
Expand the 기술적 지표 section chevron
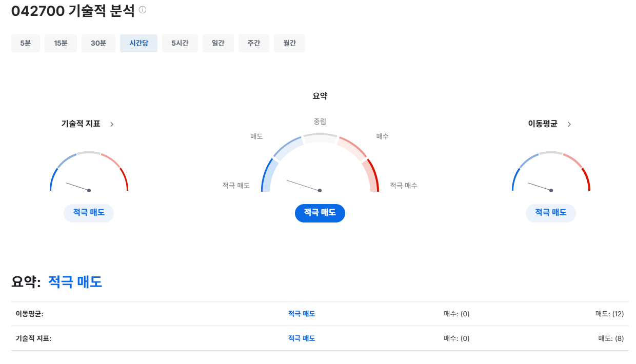pyautogui.click(x=112, y=124)
